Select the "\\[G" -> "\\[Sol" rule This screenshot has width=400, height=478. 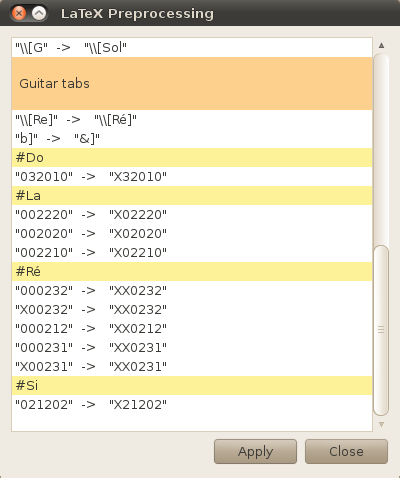(x=192, y=48)
